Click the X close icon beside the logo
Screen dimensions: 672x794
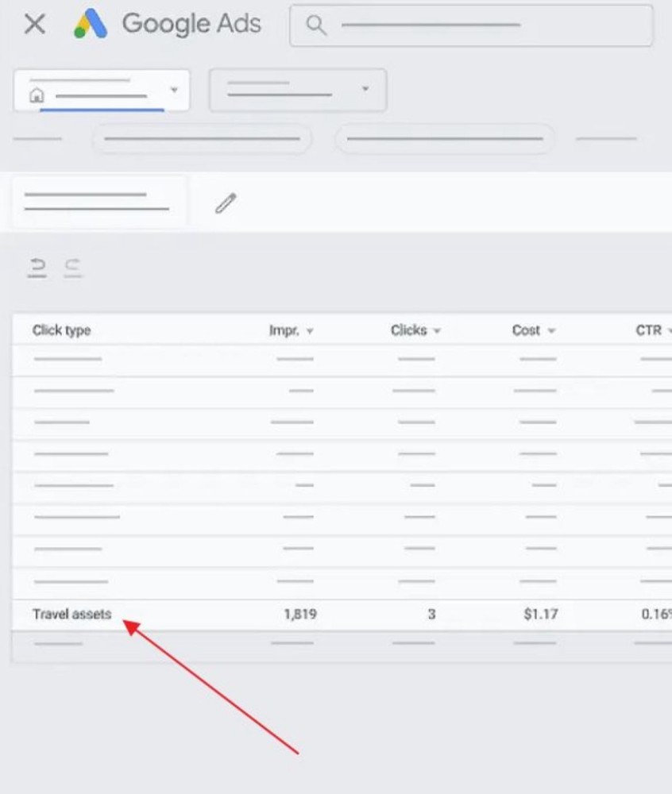34,24
